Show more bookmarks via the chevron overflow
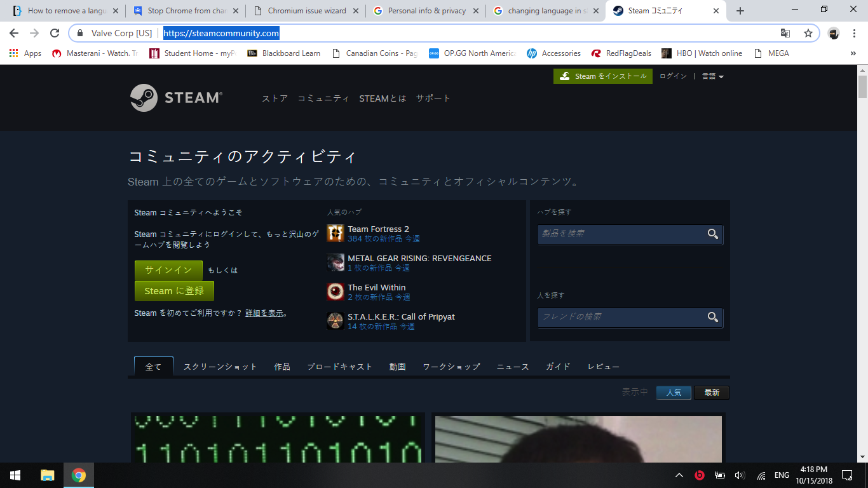Screen dimensions: 868x488 pyautogui.click(x=853, y=53)
